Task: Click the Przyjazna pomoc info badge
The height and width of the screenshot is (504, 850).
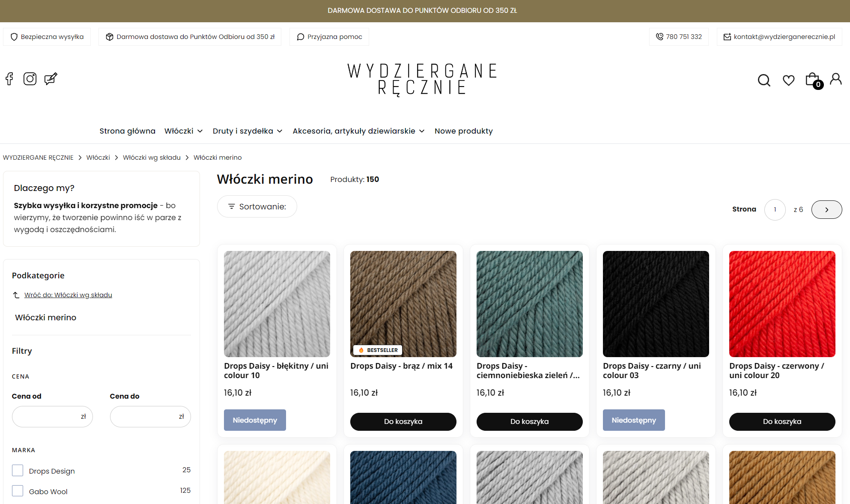Action: tap(329, 37)
